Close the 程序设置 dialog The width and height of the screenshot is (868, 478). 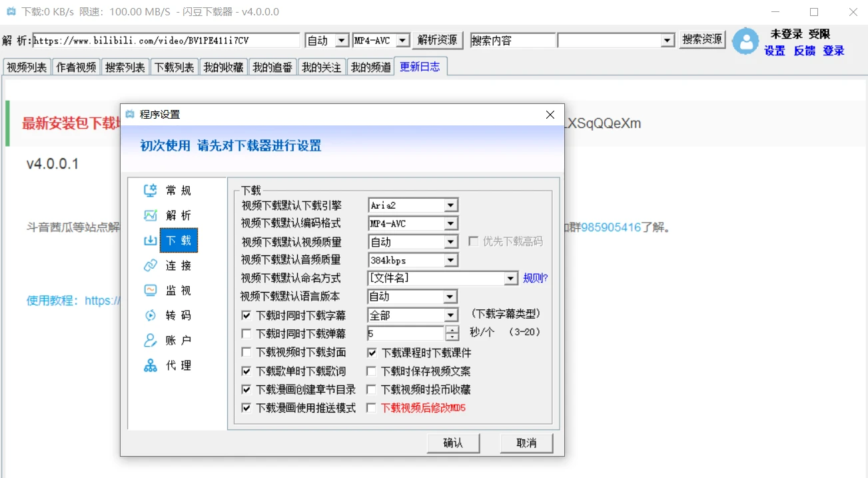coord(550,115)
